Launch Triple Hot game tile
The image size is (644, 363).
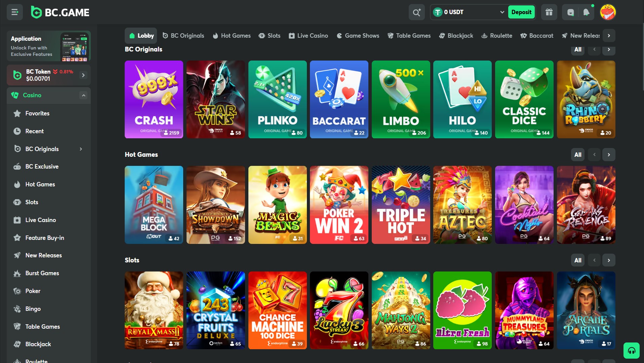(401, 205)
